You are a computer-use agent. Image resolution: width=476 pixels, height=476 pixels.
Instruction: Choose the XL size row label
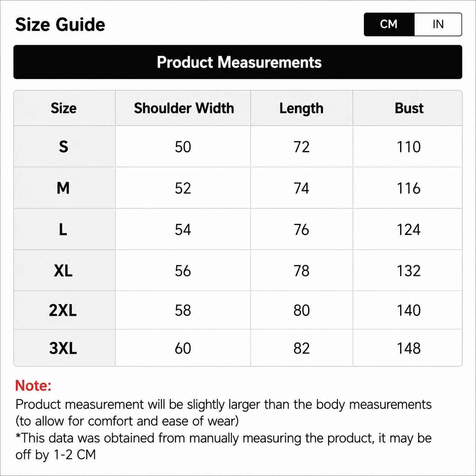(63, 271)
